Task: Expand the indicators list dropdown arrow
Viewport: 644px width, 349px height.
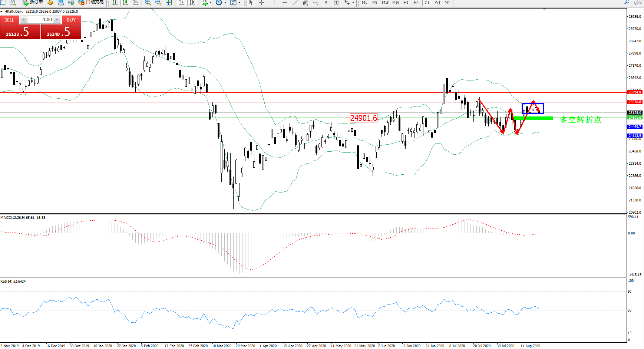Action: [x=211, y=3]
